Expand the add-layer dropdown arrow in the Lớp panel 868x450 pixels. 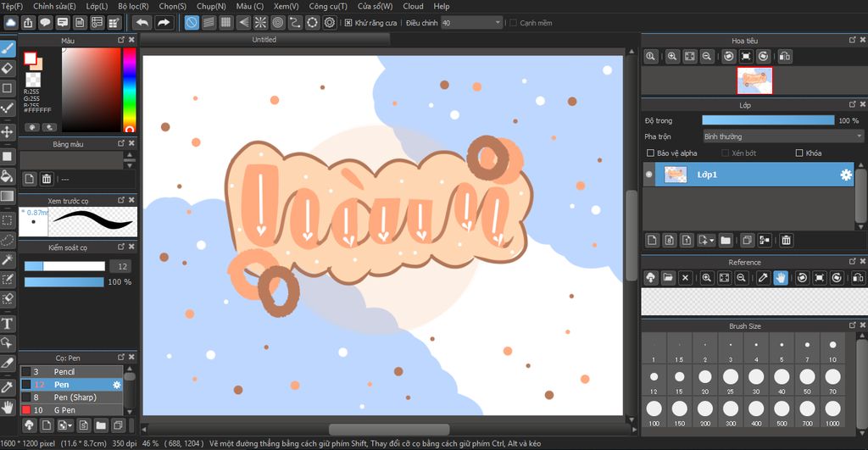(x=712, y=240)
